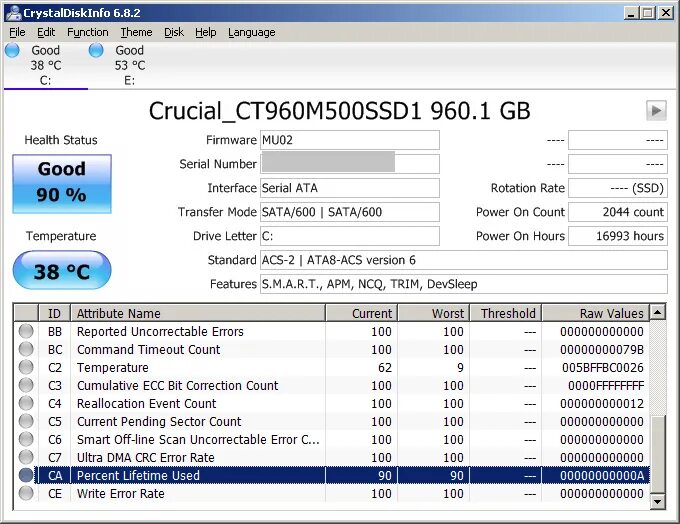Click the Raw Values column header

(x=595, y=313)
